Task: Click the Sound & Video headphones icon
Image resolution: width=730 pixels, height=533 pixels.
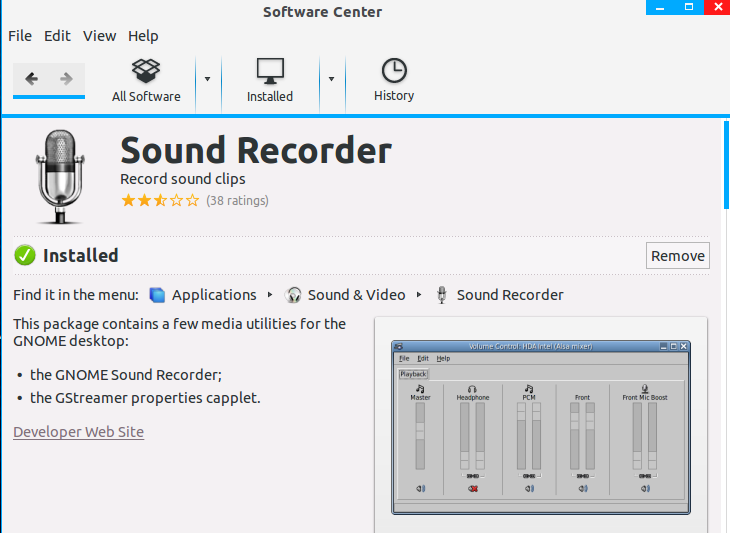Action: [x=293, y=295]
